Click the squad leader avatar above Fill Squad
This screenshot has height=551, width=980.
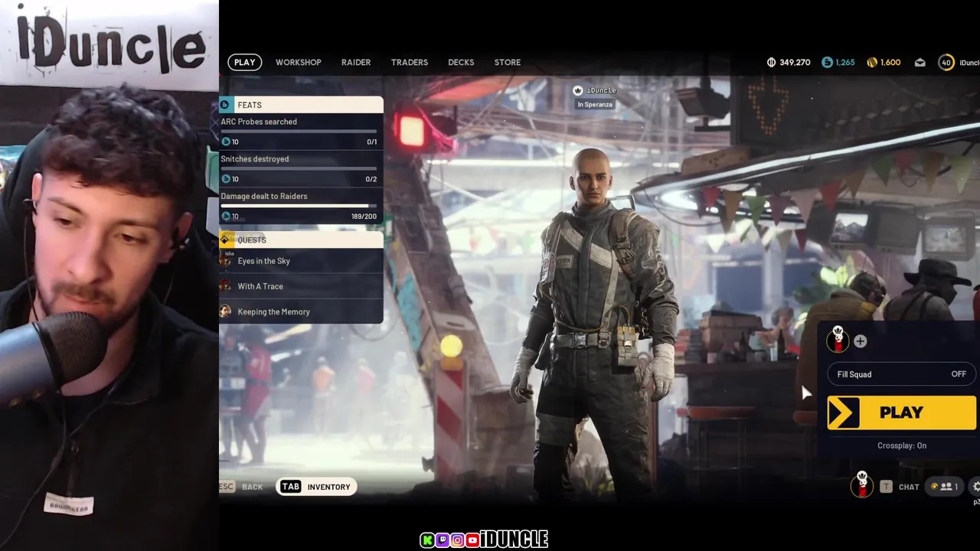click(x=838, y=339)
